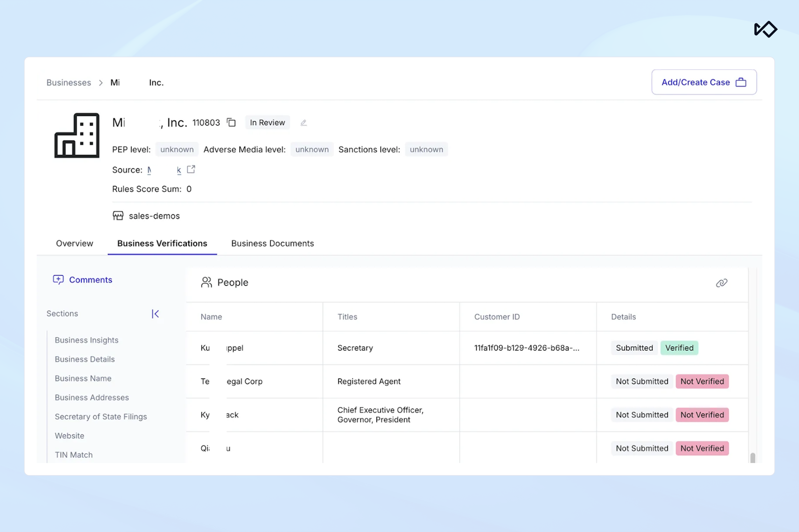
Task: Click the sales-demos store icon
Action: coord(118,216)
